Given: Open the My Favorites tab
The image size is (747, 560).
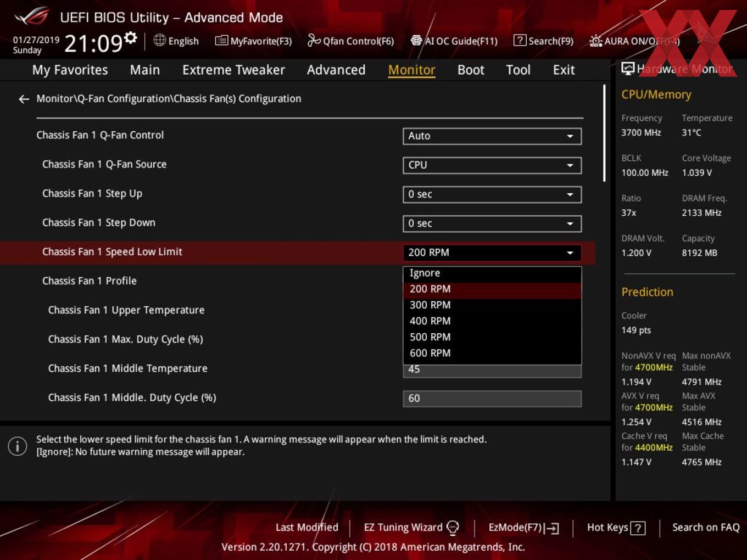Looking at the screenshot, I should (70, 70).
